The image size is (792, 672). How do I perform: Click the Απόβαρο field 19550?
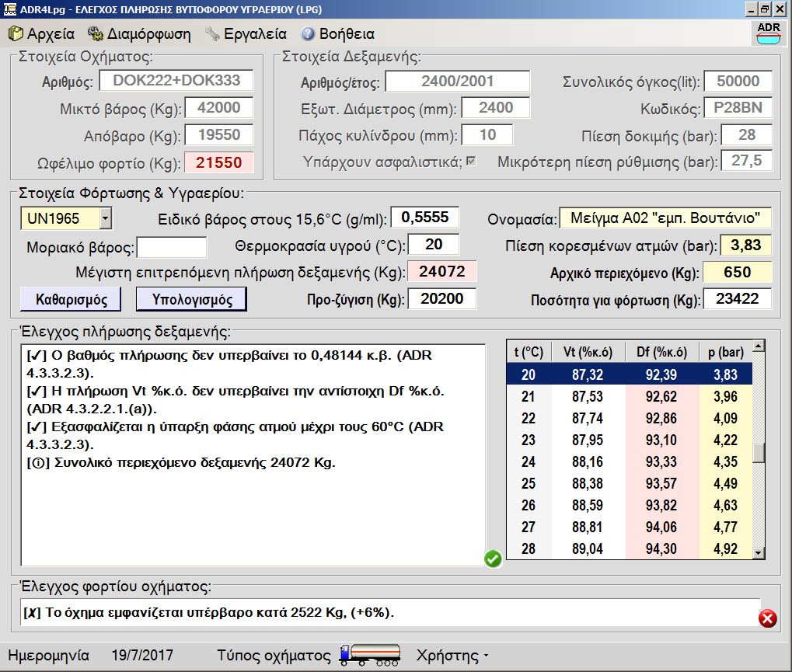tap(218, 135)
